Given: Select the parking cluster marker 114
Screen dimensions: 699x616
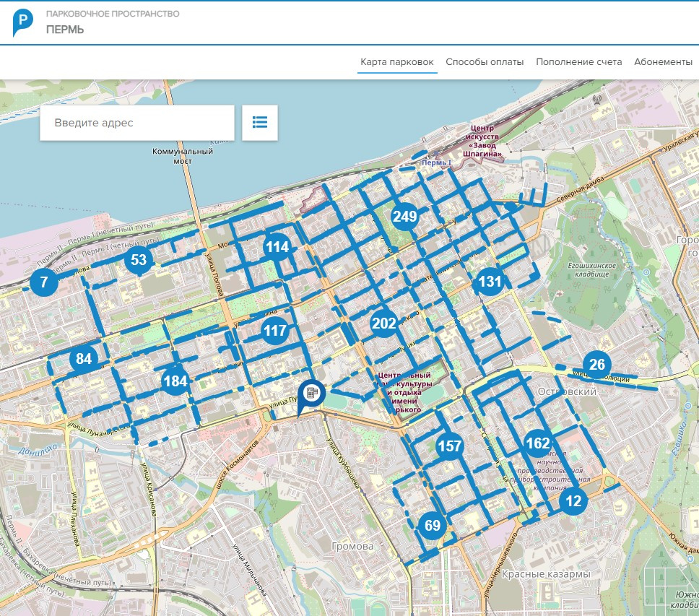Looking at the screenshot, I should (x=277, y=248).
